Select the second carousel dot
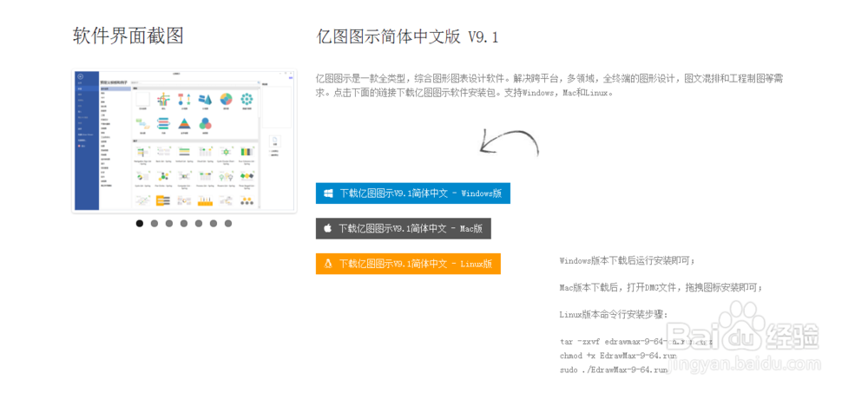This screenshot has width=868, height=393. pyautogui.click(x=155, y=223)
